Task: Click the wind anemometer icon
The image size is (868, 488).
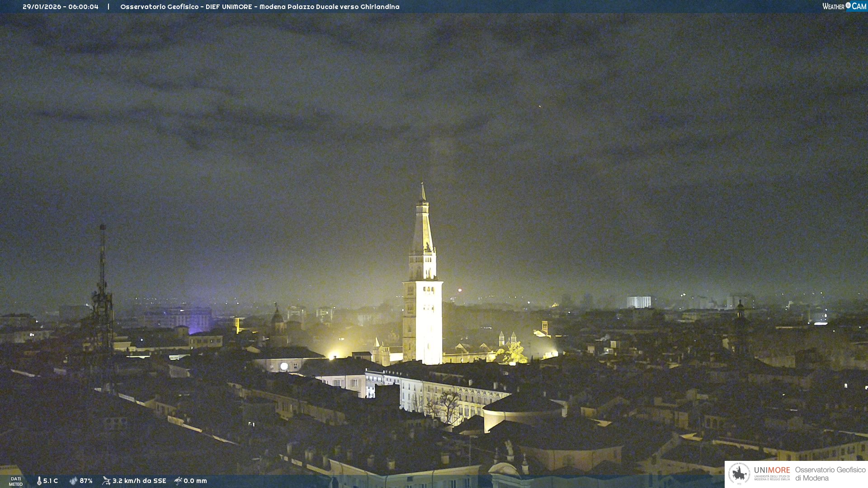Action: [106, 481]
